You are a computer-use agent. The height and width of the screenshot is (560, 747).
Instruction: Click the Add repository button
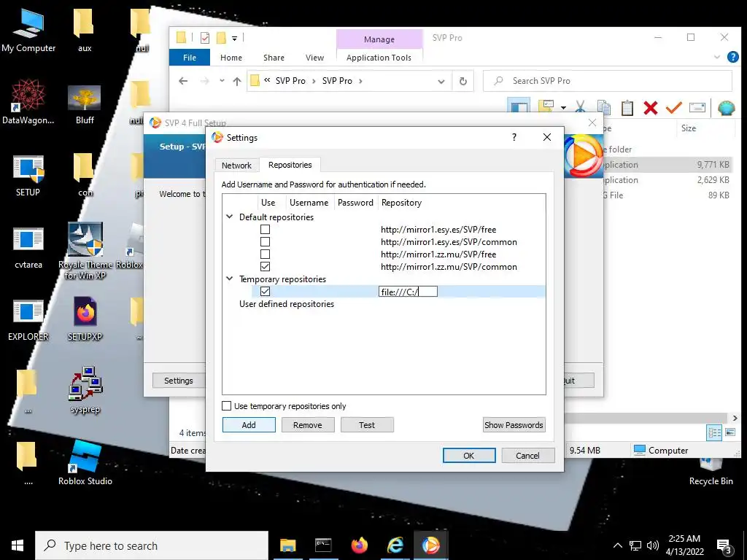(249, 425)
